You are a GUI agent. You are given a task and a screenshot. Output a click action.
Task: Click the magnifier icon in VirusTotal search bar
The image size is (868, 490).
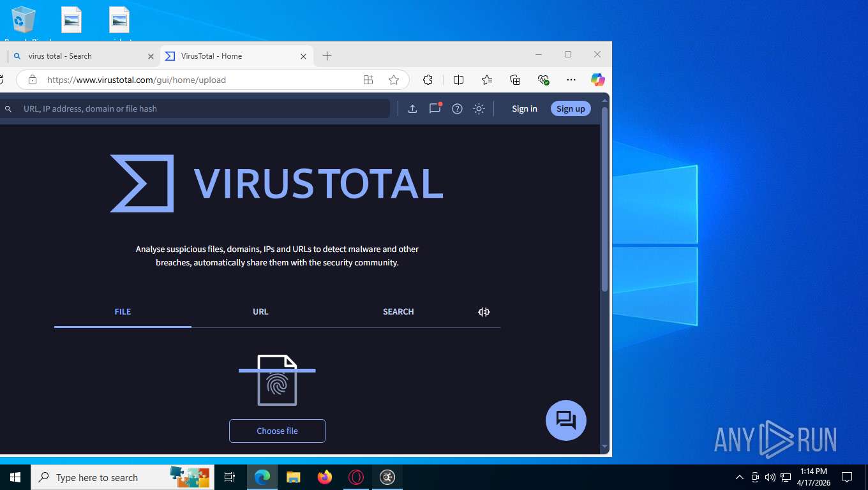8,109
